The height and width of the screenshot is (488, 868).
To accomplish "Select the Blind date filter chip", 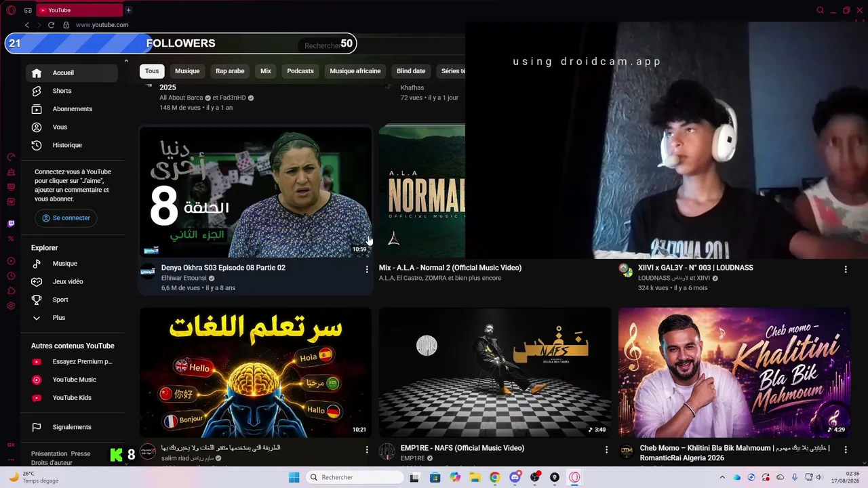I will click(x=411, y=71).
